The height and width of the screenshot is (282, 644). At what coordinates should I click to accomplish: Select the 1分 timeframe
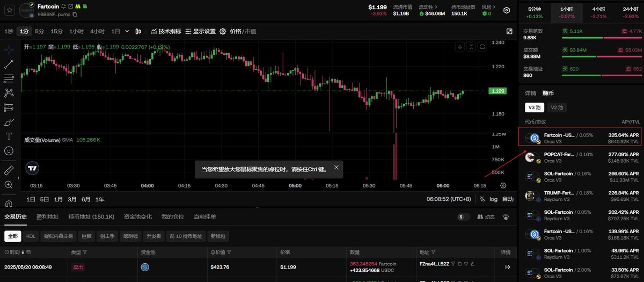(x=24, y=31)
